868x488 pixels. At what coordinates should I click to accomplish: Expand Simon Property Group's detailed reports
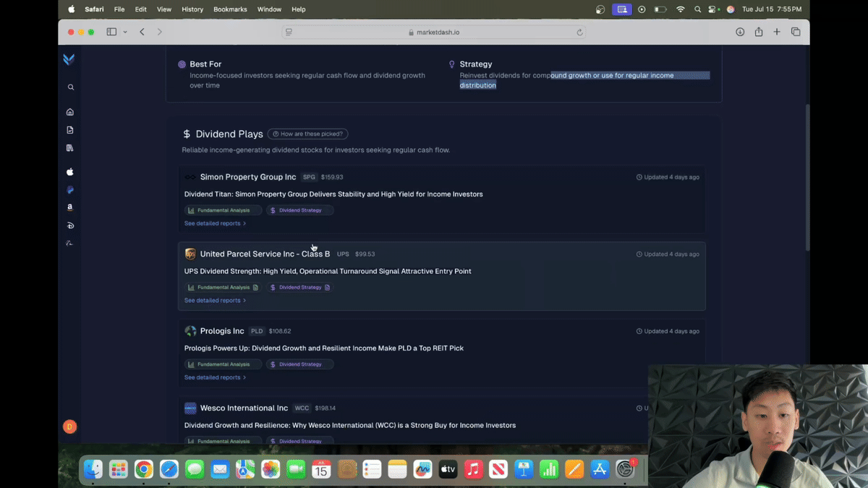[x=215, y=223]
